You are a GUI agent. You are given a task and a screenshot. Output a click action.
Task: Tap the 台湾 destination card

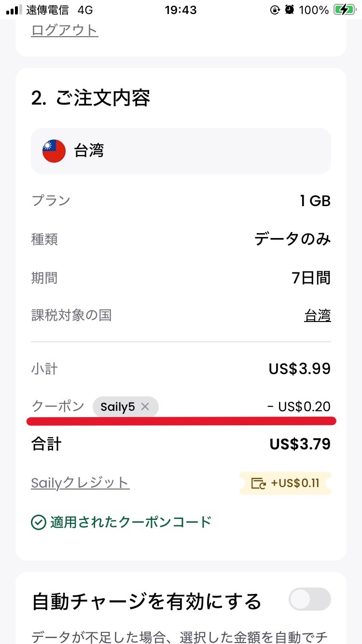[x=181, y=151]
